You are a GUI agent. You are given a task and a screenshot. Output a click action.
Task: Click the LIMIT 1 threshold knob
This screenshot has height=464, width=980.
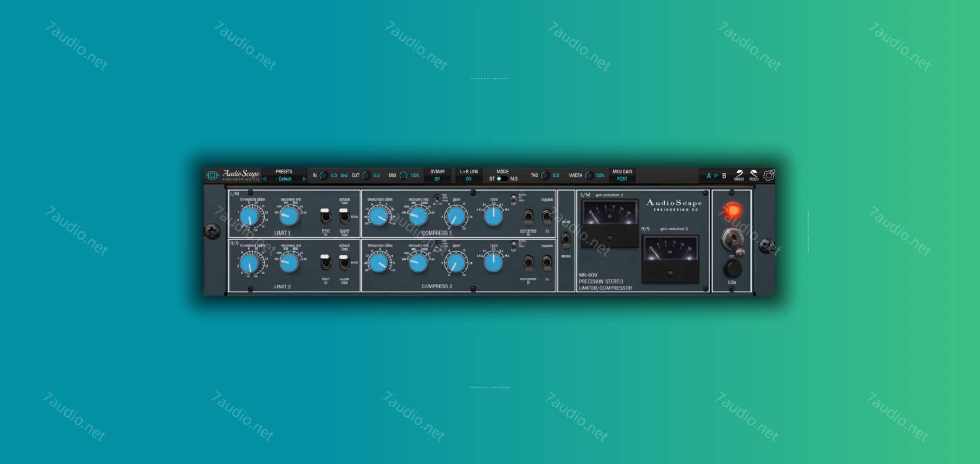click(250, 216)
